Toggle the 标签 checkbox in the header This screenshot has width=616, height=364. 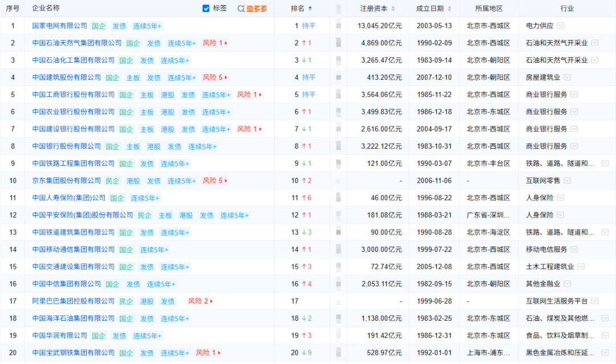(206, 9)
